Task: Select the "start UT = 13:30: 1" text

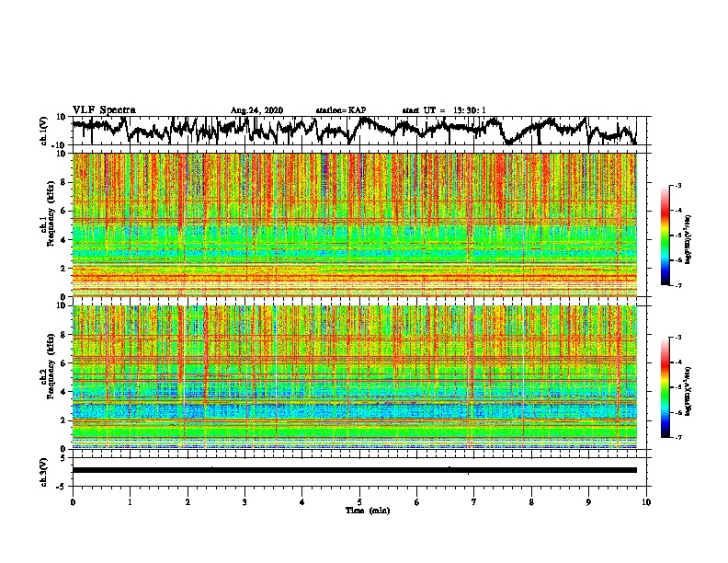Action: tap(444, 110)
